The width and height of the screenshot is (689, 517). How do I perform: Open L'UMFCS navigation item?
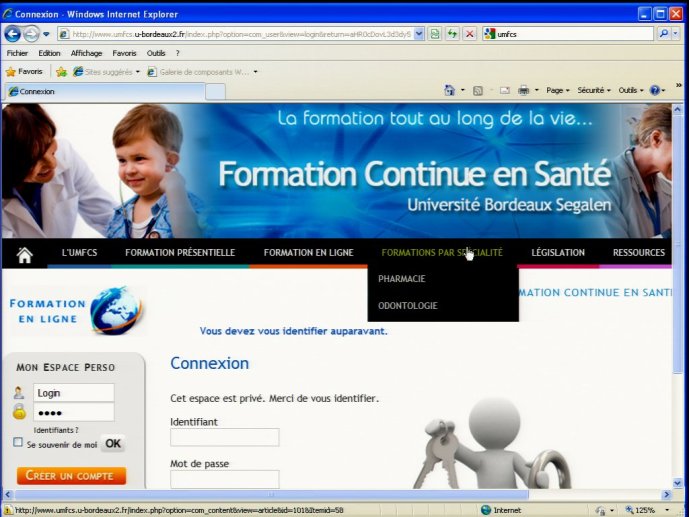[80, 253]
